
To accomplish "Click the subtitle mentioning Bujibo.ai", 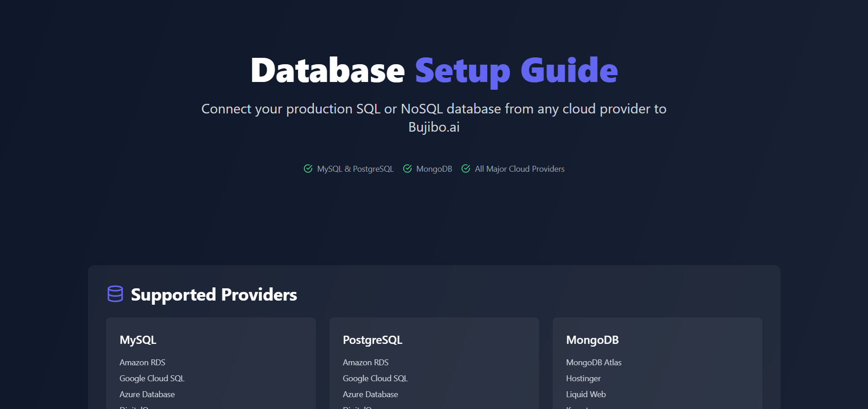I will coord(434,118).
